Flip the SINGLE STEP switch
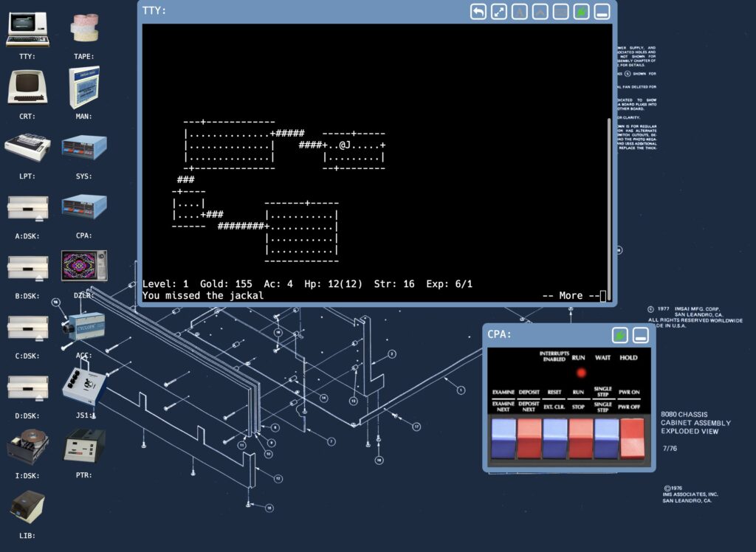The width and height of the screenshot is (756, 552). [x=607, y=438]
